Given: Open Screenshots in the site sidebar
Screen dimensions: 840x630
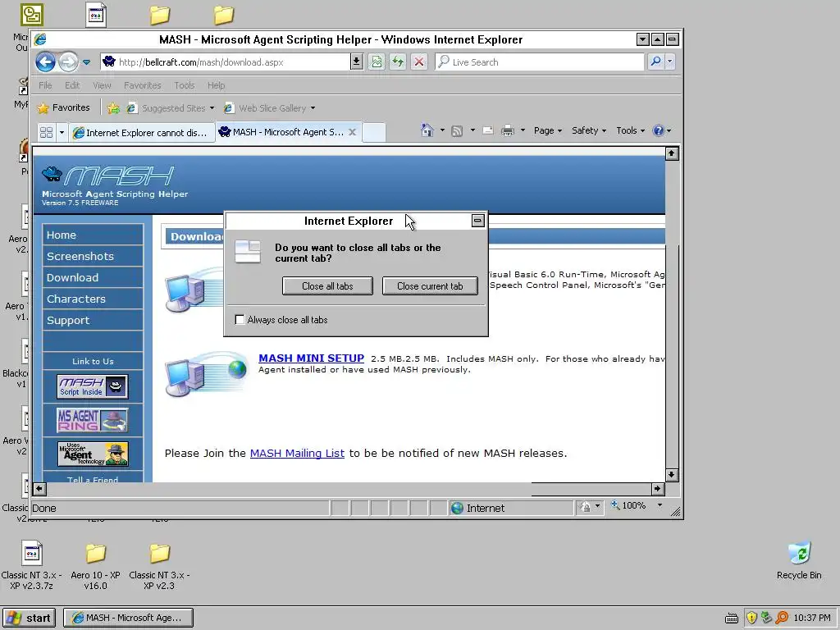Looking at the screenshot, I should click(x=80, y=256).
